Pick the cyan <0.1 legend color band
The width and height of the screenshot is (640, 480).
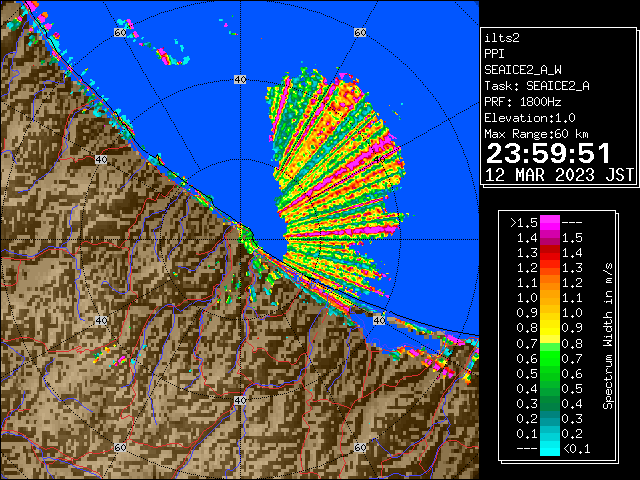(x=550, y=448)
